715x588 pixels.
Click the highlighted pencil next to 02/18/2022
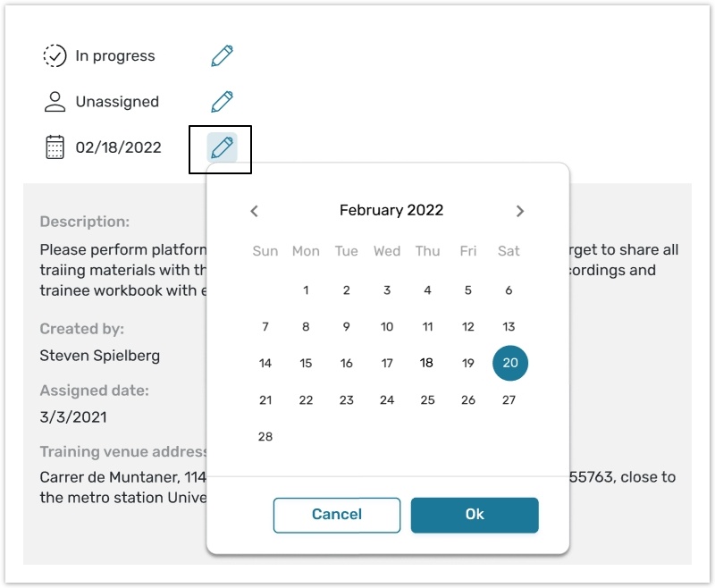coord(222,147)
